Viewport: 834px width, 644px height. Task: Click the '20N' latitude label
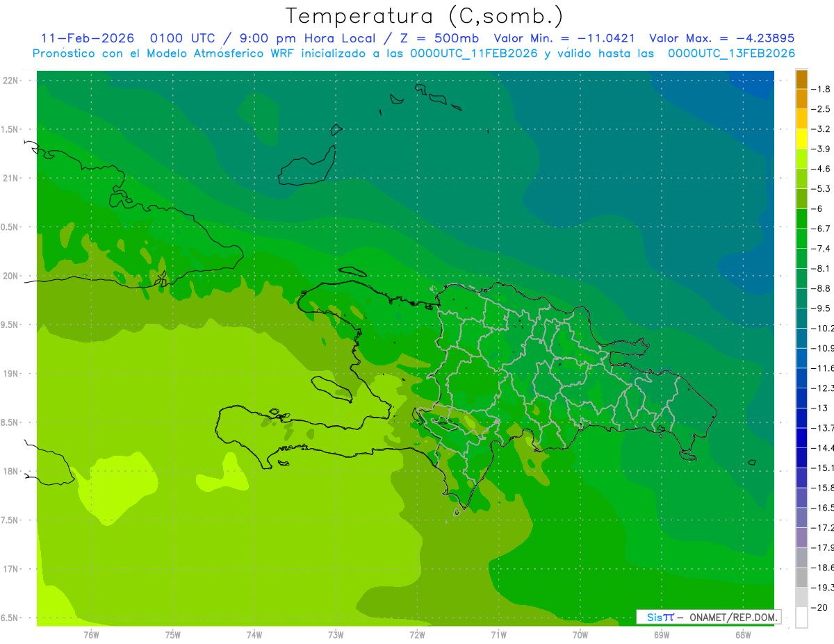pos(10,276)
